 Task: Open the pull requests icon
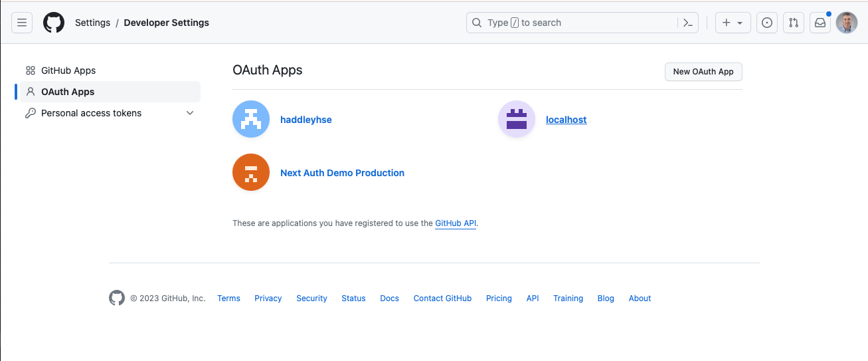(794, 23)
